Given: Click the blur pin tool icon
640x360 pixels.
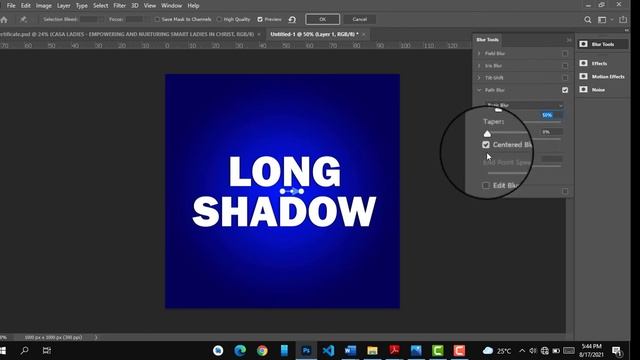Looking at the screenshot, I should (x=24, y=19).
